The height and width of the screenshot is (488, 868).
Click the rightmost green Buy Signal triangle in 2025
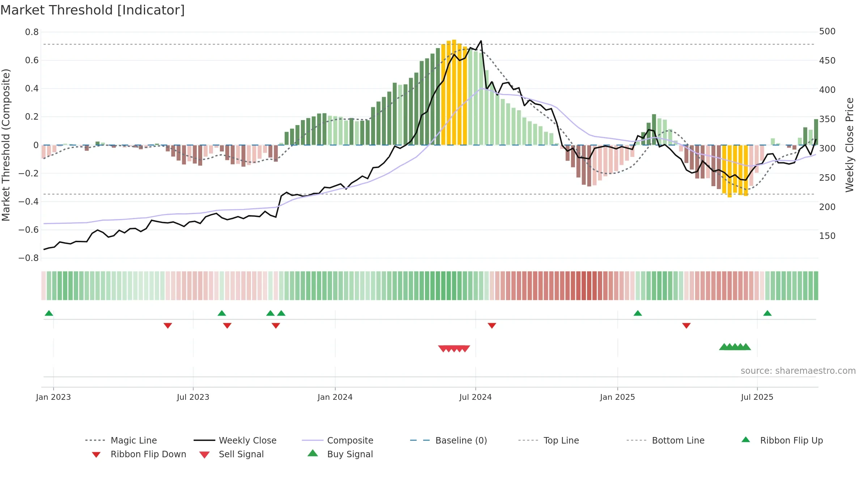[x=746, y=347]
